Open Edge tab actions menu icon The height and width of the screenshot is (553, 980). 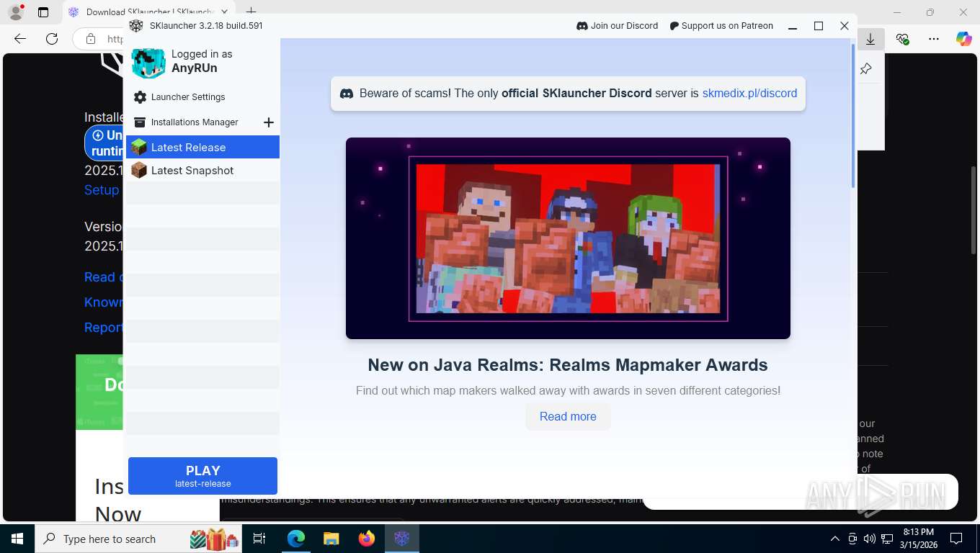pos(43,12)
